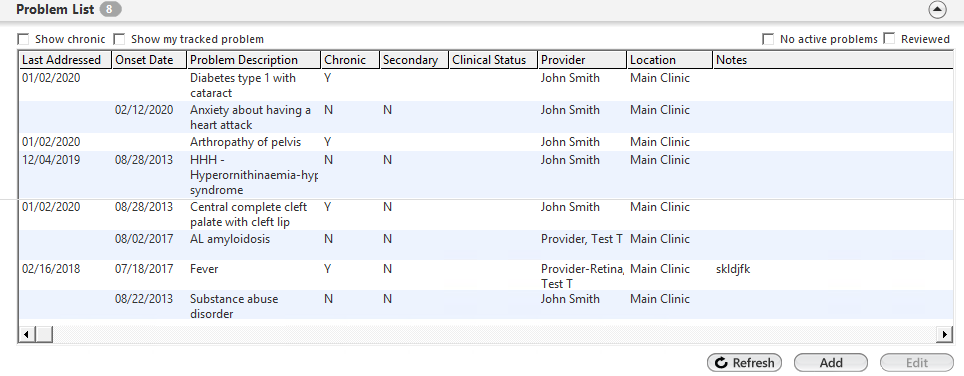
Task: Tick the No active problems checkbox
Action: click(x=768, y=39)
